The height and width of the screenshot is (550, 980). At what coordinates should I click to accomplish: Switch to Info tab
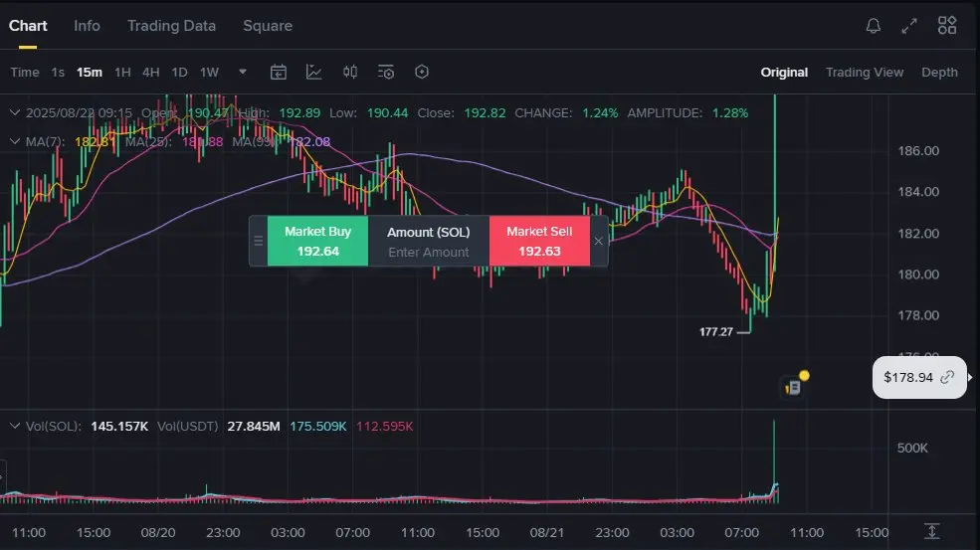click(x=87, y=26)
